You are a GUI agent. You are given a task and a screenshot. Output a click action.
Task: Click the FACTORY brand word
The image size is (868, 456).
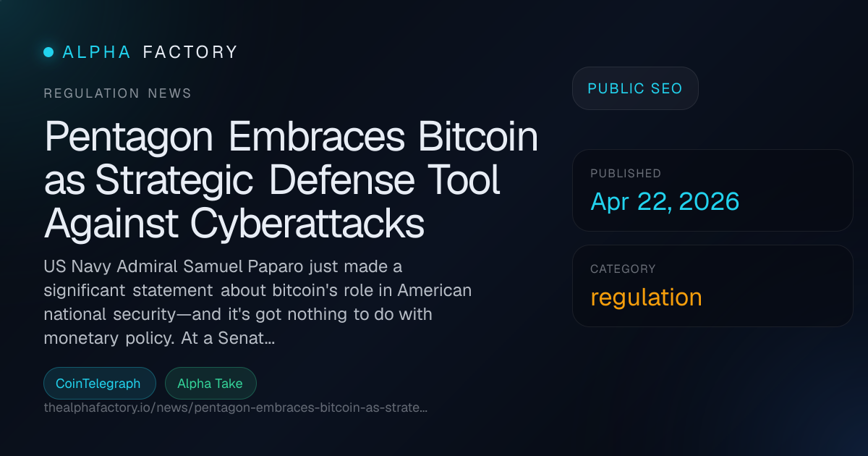pos(190,52)
